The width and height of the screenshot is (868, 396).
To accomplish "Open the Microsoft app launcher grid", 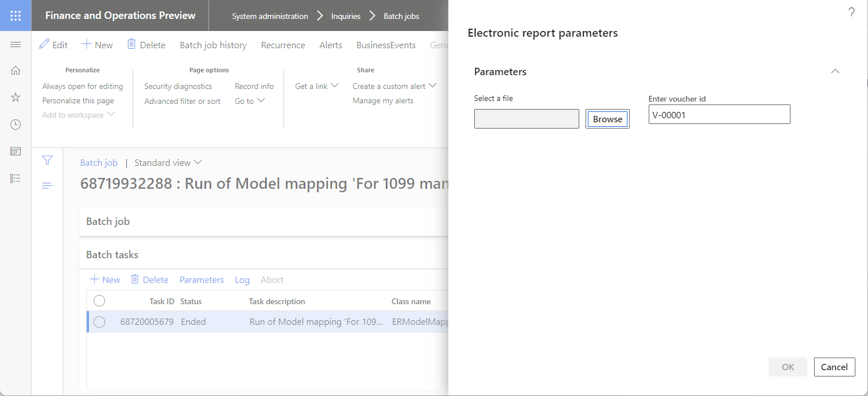I will pyautogui.click(x=15, y=15).
